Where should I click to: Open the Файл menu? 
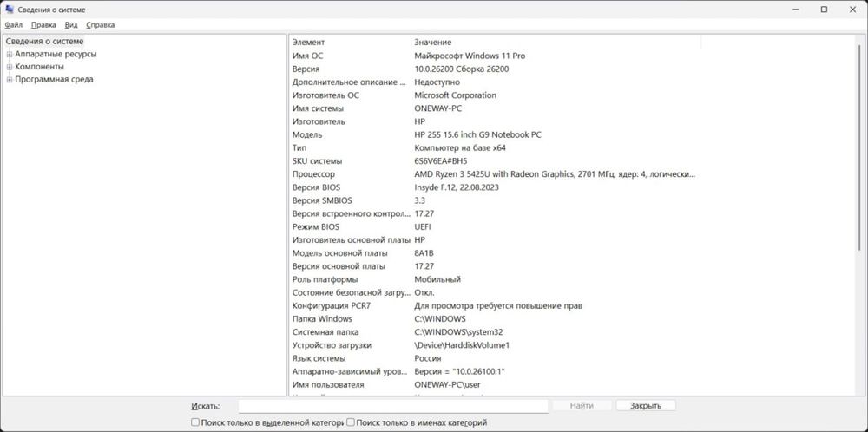point(14,25)
